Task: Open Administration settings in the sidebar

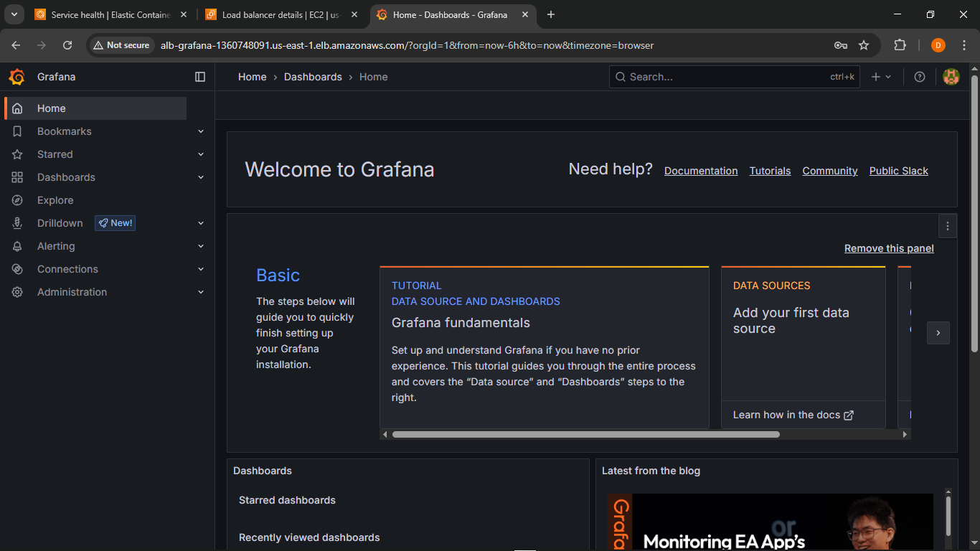Action: 72,291
